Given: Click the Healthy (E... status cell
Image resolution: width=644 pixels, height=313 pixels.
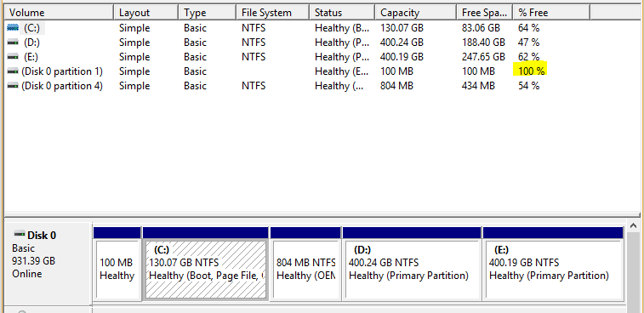Looking at the screenshot, I should click(x=342, y=71).
